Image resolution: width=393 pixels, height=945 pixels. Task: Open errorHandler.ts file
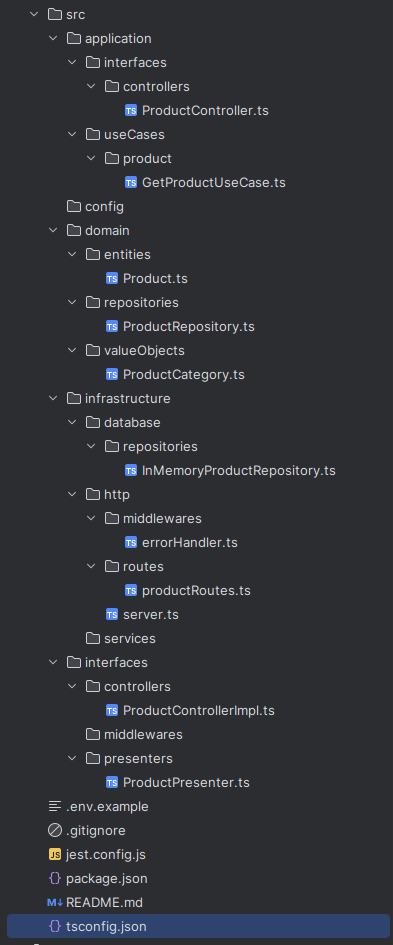point(189,542)
